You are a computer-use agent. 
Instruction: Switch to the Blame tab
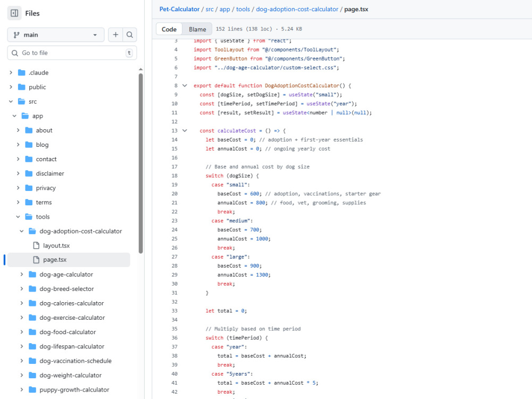(x=197, y=29)
